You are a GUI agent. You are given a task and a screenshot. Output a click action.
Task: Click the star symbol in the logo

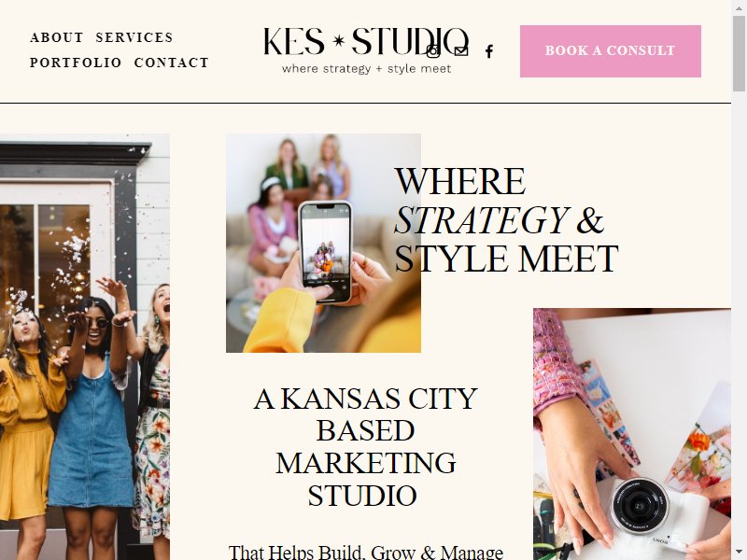point(339,41)
